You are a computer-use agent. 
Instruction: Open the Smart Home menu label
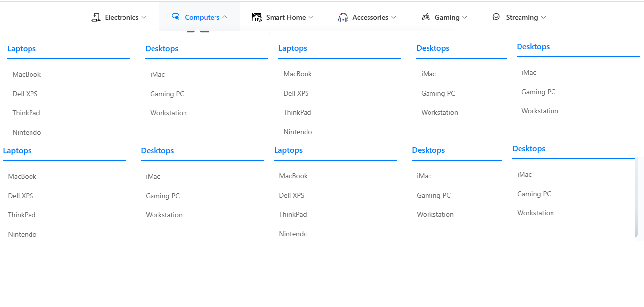pos(286,17)
